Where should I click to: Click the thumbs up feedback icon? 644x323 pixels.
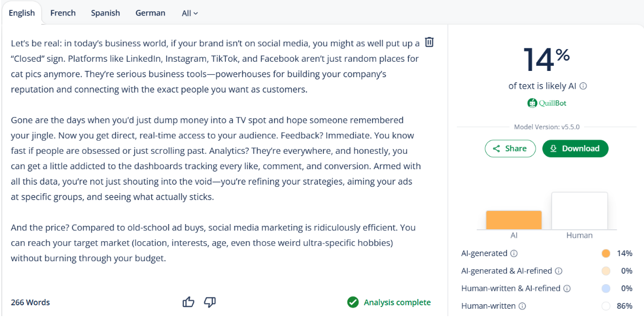pyautogui.click(x=188, y=302)
